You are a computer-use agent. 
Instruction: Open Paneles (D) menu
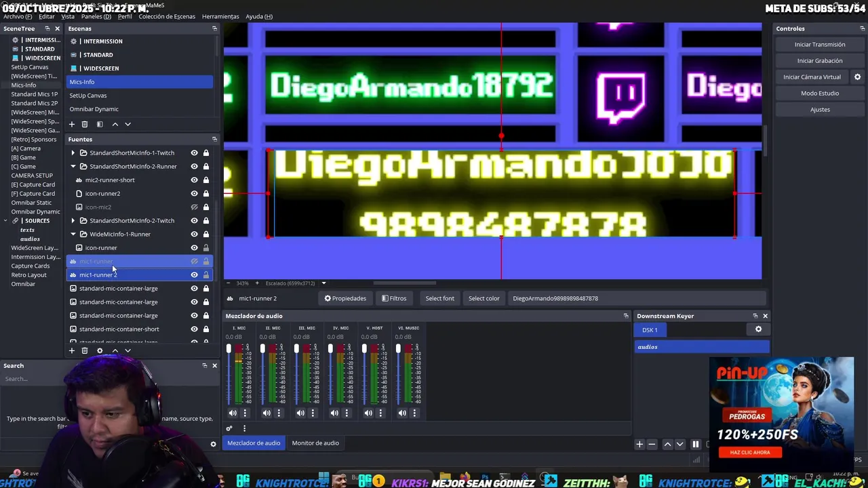coord(96,16)
